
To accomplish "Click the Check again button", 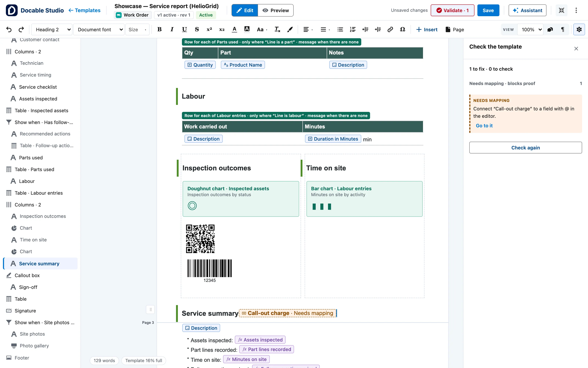I will coord(525,148).
